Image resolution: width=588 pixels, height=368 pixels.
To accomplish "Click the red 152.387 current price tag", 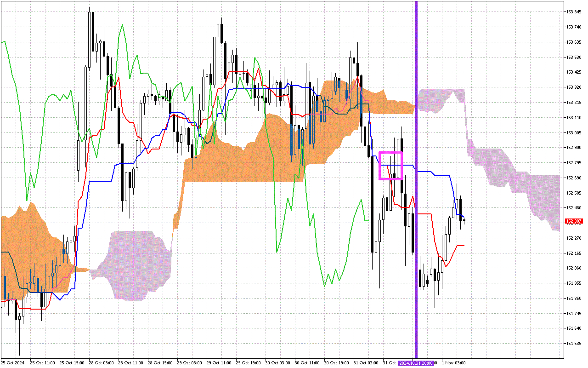I will (x=574, y=221).
